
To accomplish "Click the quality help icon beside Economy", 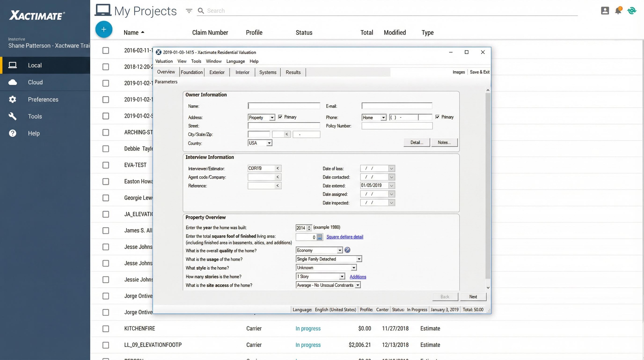I will pos(347,250).
